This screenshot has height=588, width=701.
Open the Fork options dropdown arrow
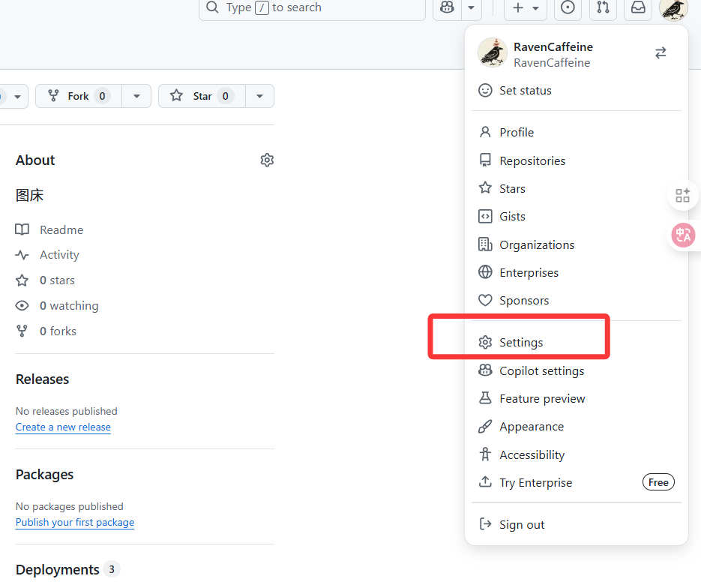[x=136, y=96]
